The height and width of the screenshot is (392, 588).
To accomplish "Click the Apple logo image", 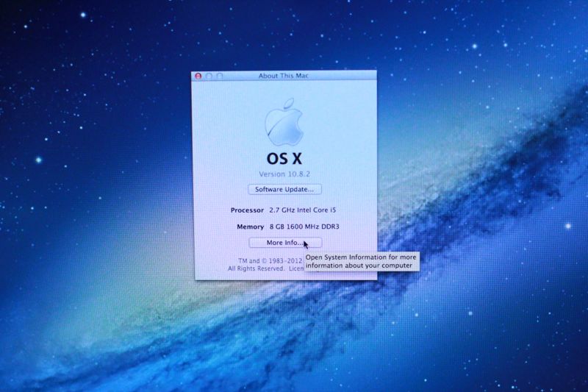I will pyautogui.click(x=284, y=122).
